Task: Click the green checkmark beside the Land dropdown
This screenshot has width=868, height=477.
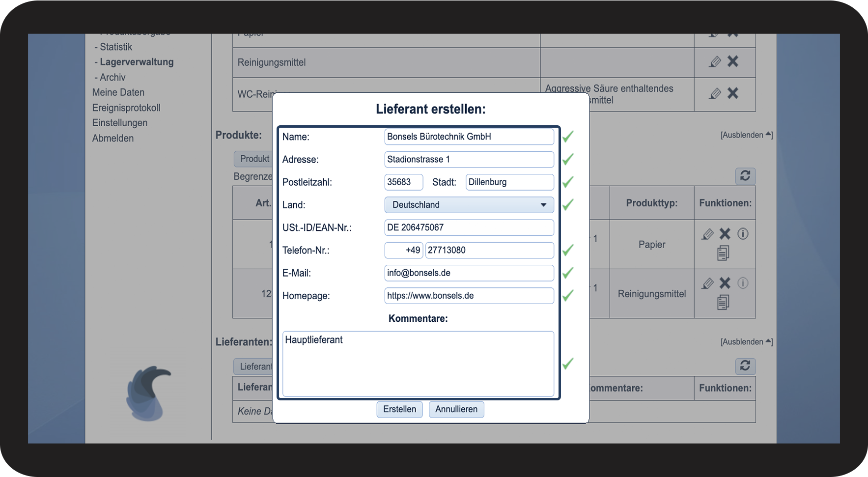Action: 568,204
